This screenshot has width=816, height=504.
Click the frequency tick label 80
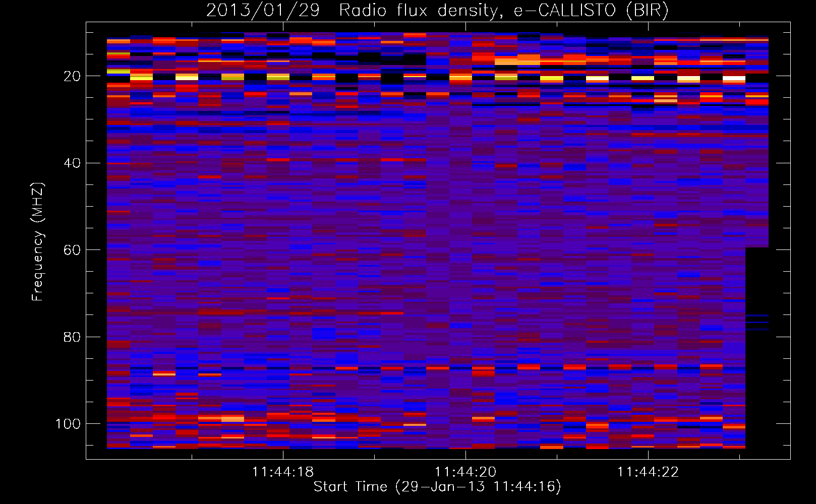72,337
